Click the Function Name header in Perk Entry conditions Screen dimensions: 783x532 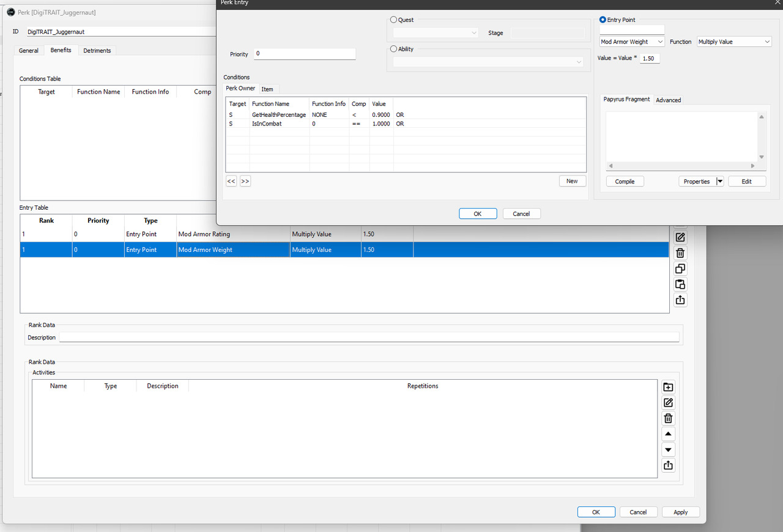(280, 104)
